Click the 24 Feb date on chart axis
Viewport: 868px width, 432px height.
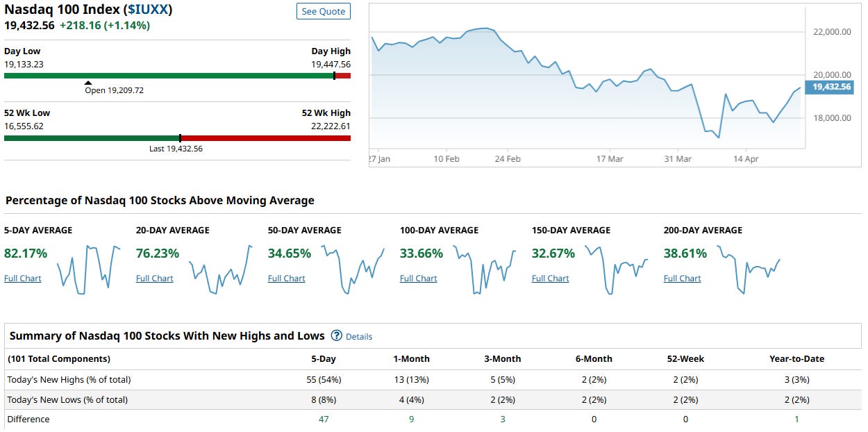tap(508, 159)
